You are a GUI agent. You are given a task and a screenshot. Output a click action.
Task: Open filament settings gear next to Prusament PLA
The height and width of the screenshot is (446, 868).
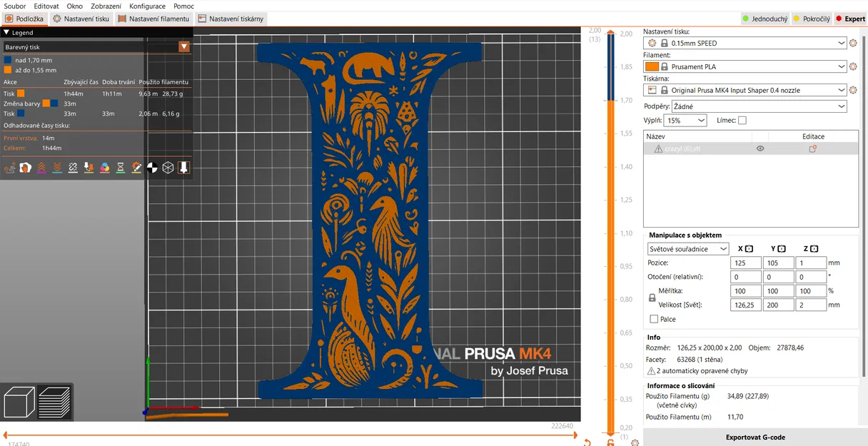853,66
